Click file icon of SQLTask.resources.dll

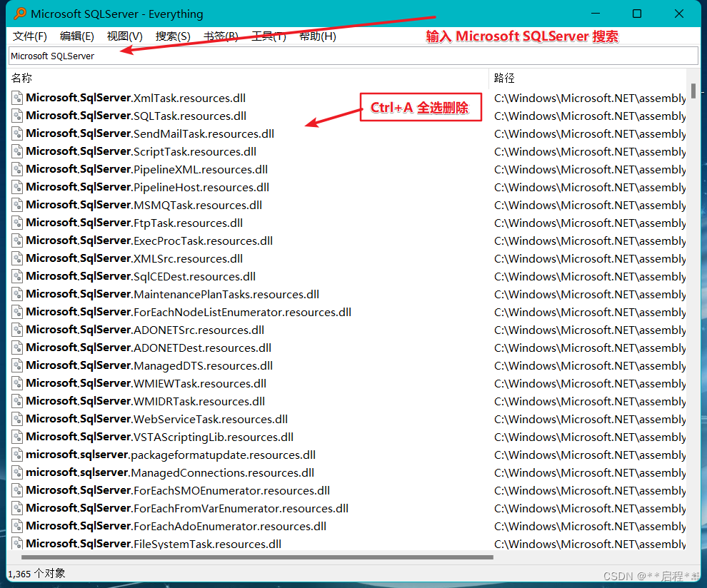[x=17, y=116]
